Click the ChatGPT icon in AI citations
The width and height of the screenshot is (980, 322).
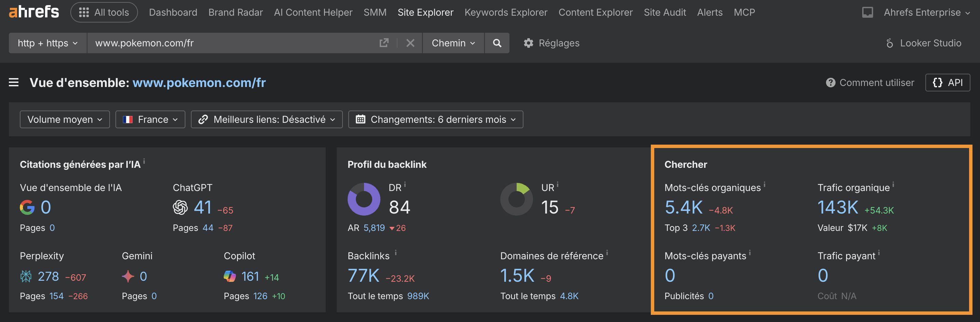pos(180,208)
